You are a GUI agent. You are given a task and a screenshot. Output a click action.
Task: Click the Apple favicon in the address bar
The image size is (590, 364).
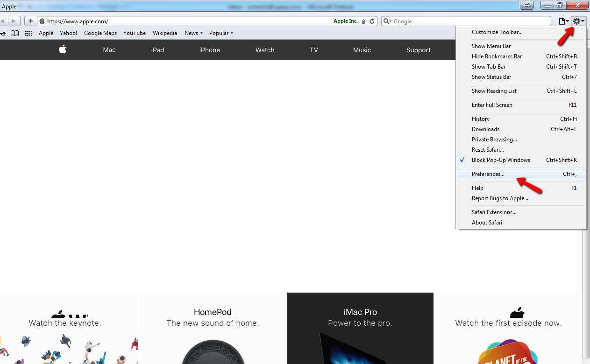42,21
